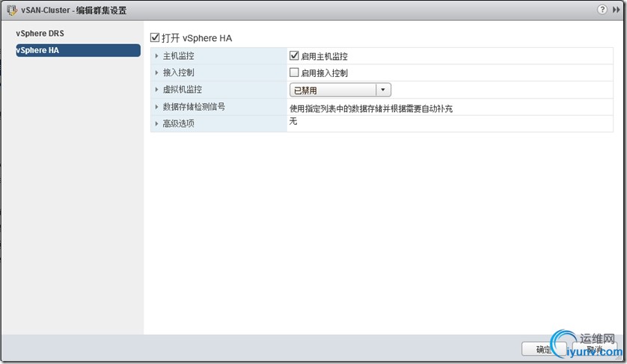The width and height of the screenshot is (627, 364).
Task: Toggle the 打开 vSphere HA checkbox
Action: [x=155, y=37]
